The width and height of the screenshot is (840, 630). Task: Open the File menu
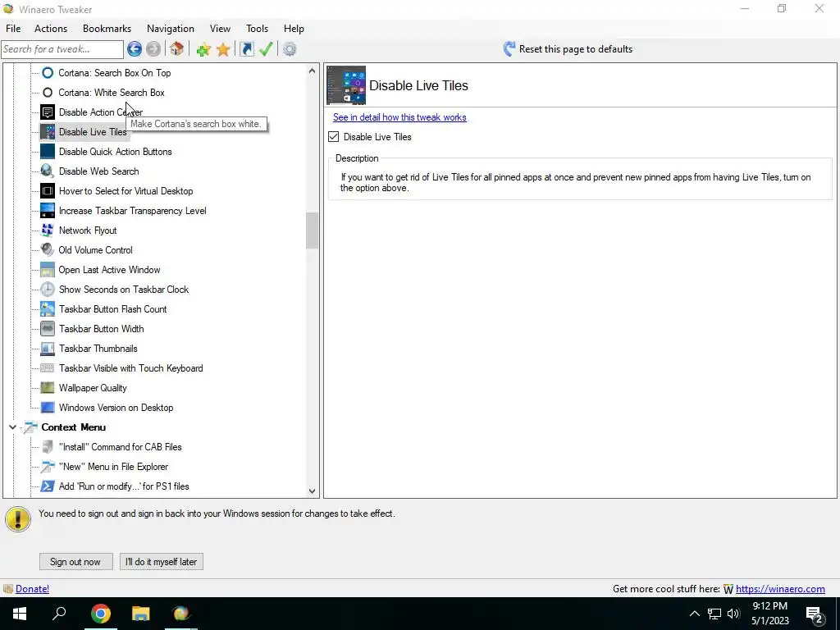pyautogui.click(x=13, y=29)
